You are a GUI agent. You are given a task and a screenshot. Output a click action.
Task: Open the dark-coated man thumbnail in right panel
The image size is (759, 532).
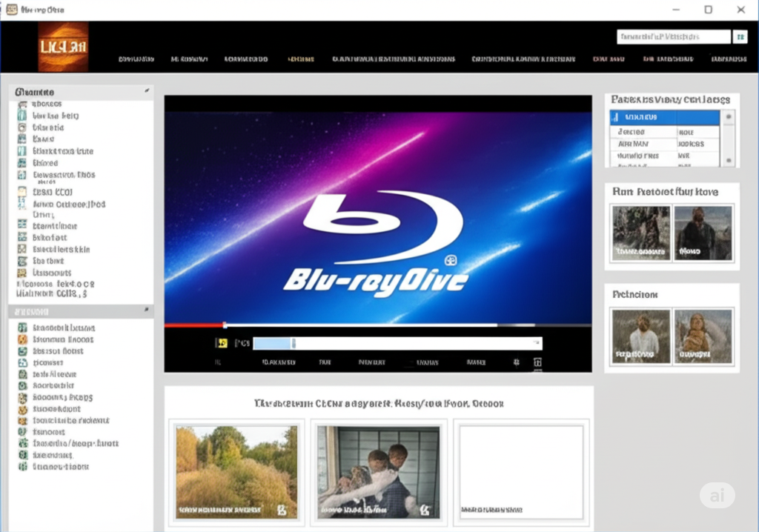point(703,233)
